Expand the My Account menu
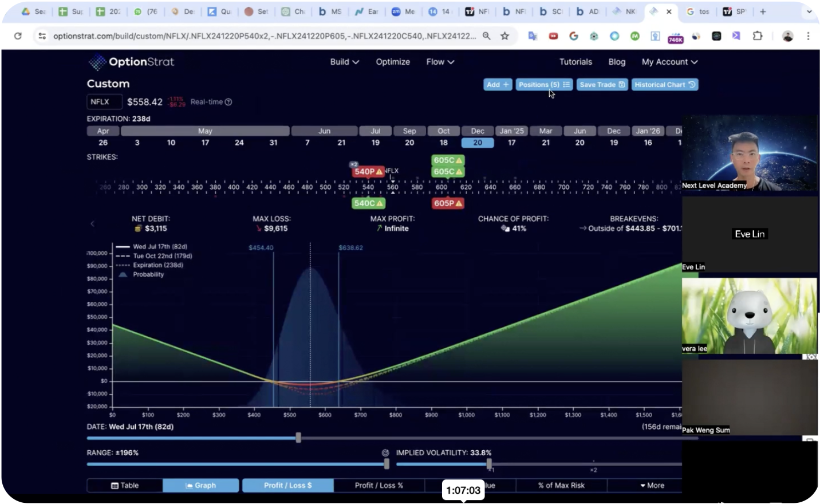 point(669,62)
